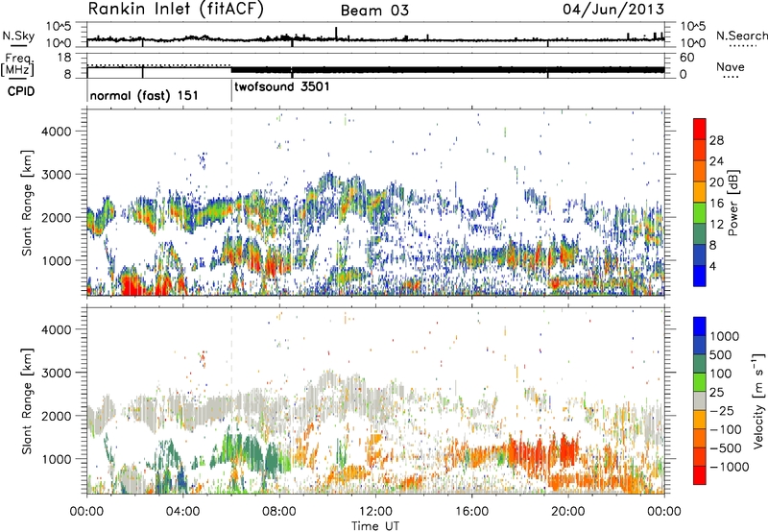
Task: Click the 'Time UT' x-axis label
Action: pyautogui.click(x=375, y=525)
